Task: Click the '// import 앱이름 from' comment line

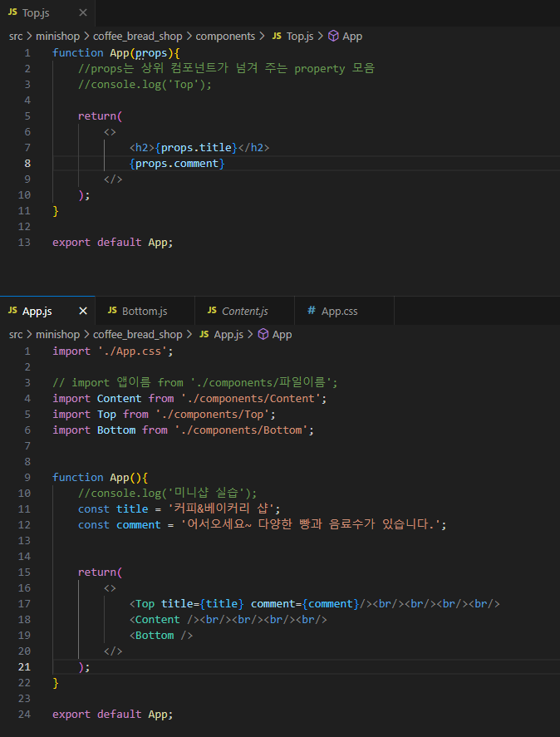Action: 194,382
